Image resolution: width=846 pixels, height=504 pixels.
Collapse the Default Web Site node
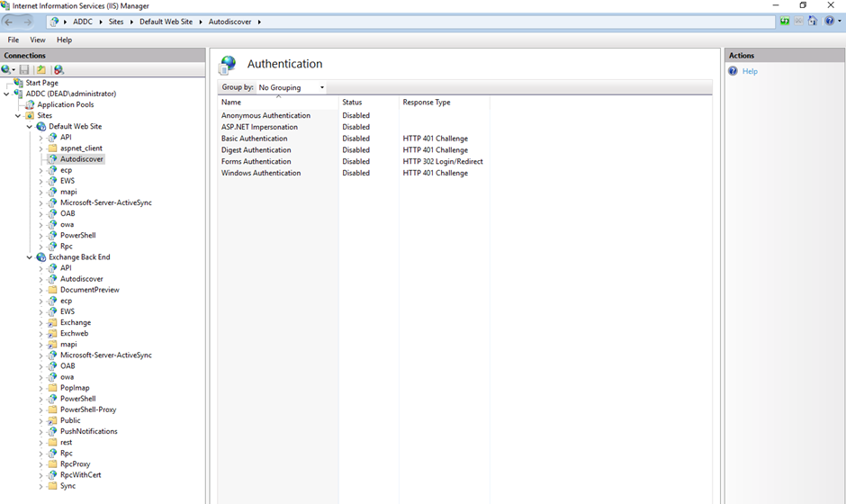(30, 127)
